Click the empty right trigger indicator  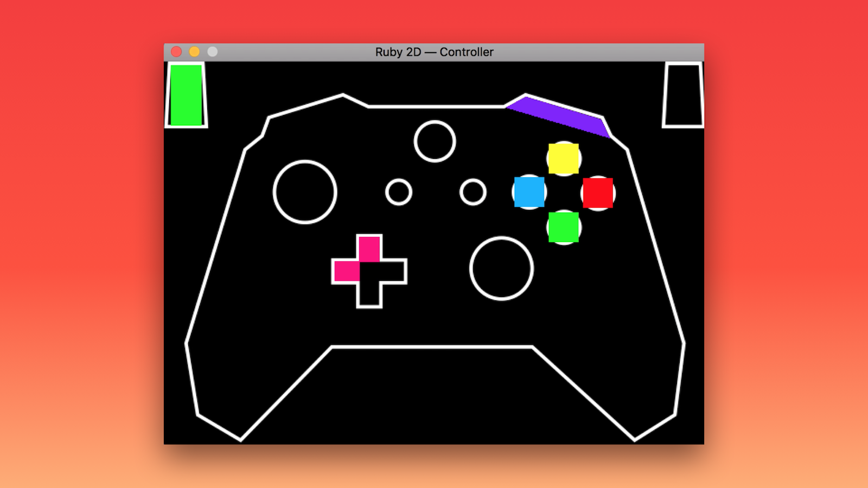click(x=683, y=95)
